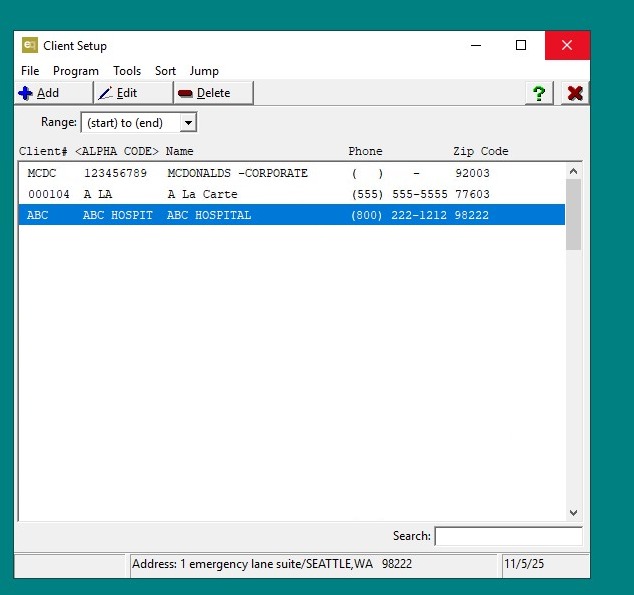Click alpha code 123456789

point(115,173)
